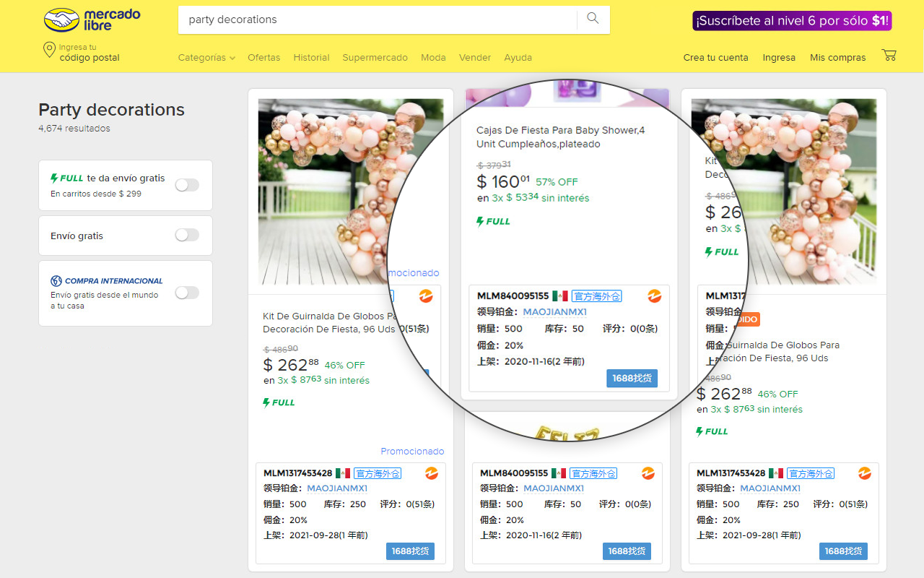Image resolution: width=924 pixels, height=578 pixels.
Task: Click the $160.01 price
Action: 503,181
